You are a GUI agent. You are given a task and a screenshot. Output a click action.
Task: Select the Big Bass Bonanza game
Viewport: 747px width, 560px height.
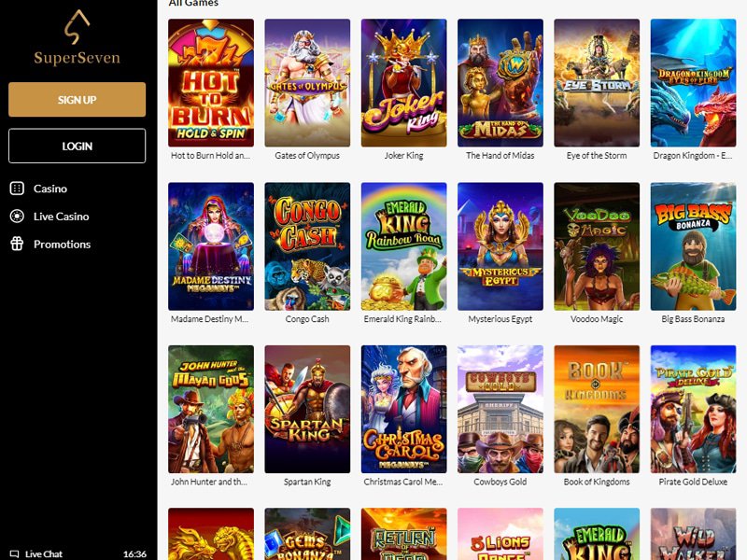pos(693,246)
